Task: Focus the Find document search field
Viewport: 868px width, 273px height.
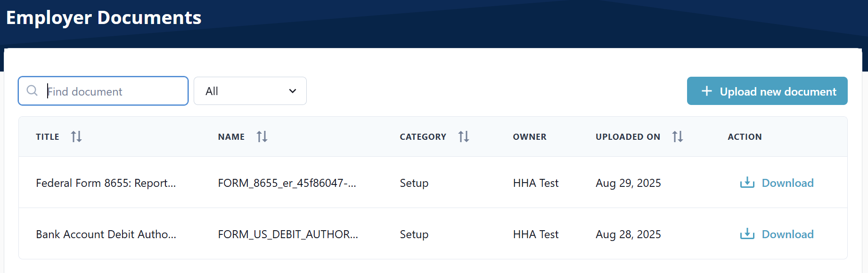Action: point(113,91)
